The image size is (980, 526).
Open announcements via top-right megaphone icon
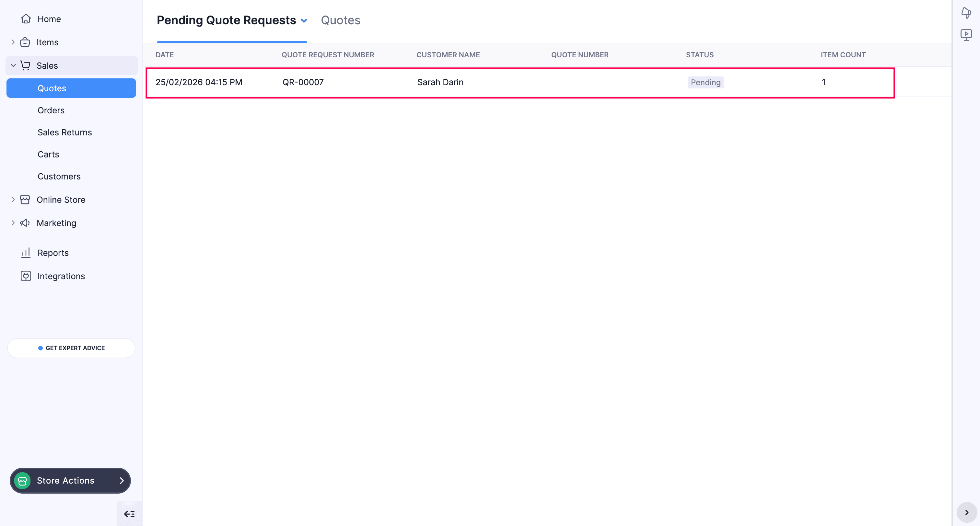coord(967,12)
